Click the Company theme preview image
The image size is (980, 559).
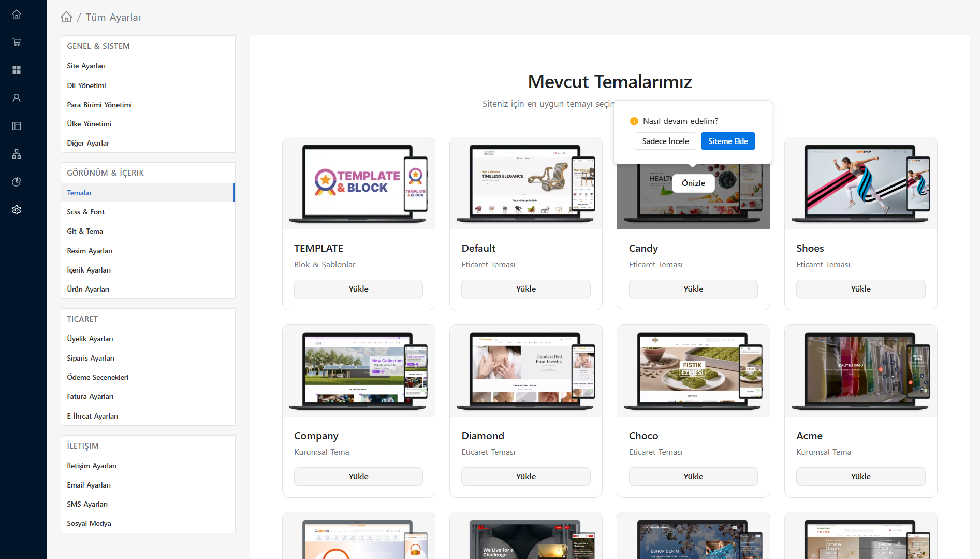358,370
